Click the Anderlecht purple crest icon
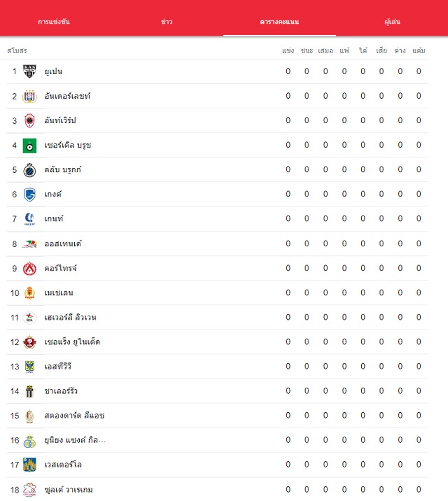 (x=29, y=96)
